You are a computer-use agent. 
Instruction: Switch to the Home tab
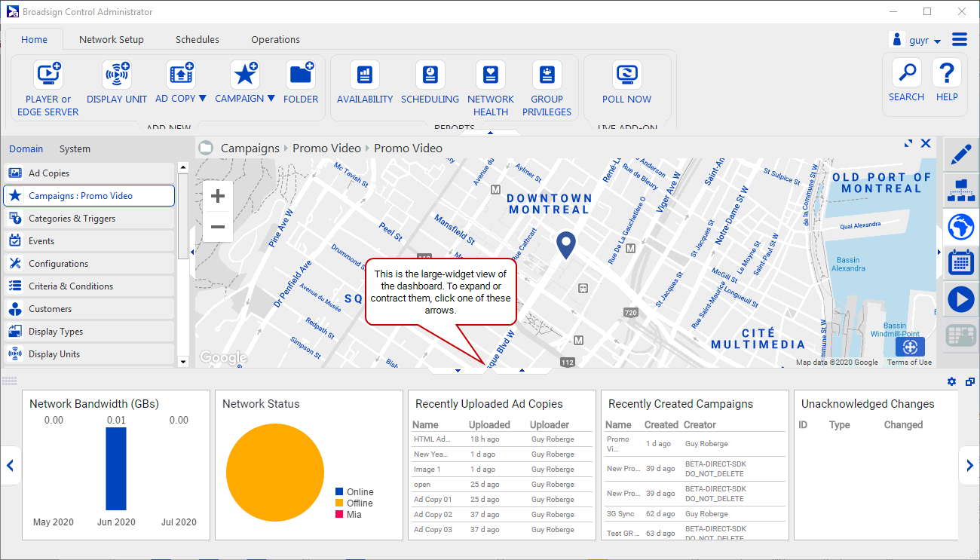[x=34, y=39]
